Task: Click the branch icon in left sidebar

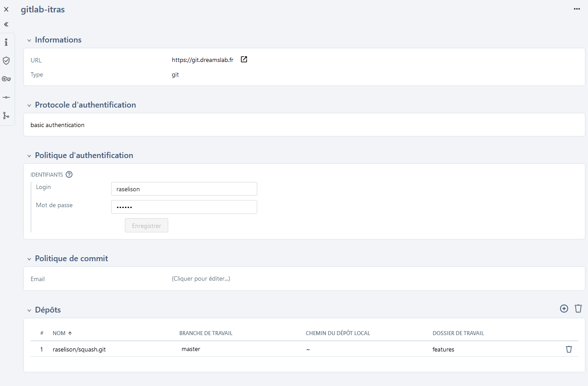Action: (x=6, y=115)
